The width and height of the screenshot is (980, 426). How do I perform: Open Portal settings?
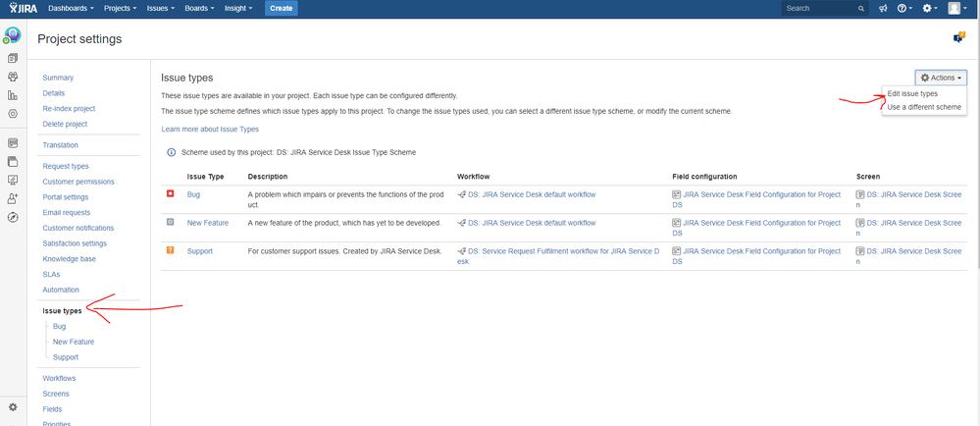66,197
